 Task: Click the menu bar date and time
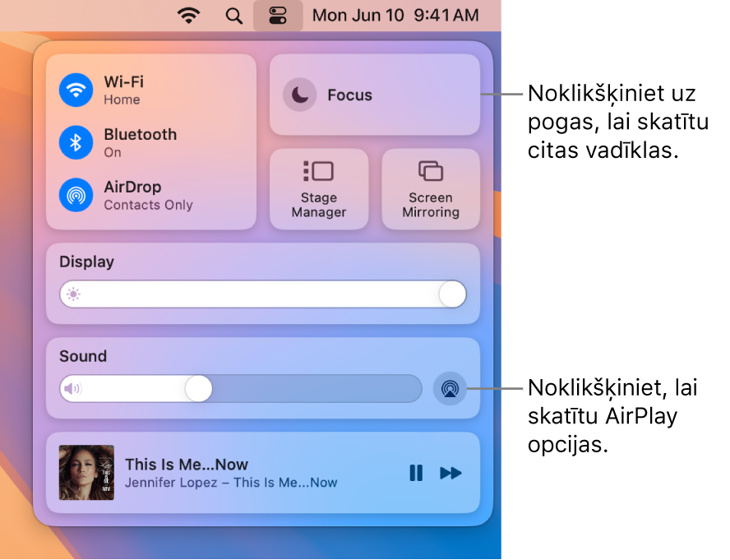(x=395, y=16)
